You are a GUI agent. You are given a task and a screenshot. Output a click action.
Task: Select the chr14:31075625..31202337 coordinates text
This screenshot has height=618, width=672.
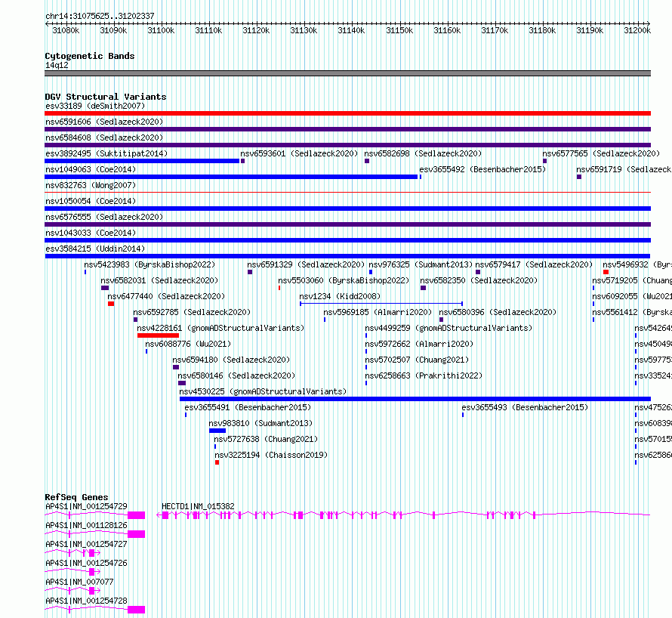100,16
